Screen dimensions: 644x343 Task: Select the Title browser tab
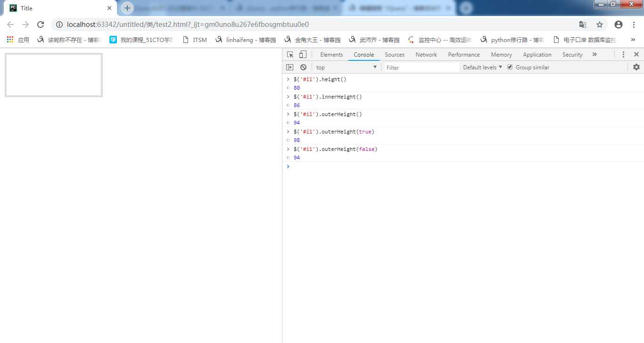click(60, 8)
